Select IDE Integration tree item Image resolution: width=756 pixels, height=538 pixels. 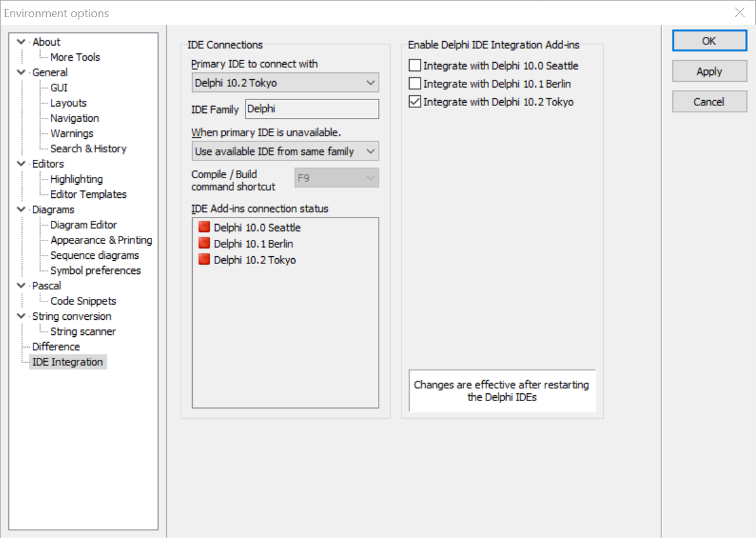(x=67, y=362)
